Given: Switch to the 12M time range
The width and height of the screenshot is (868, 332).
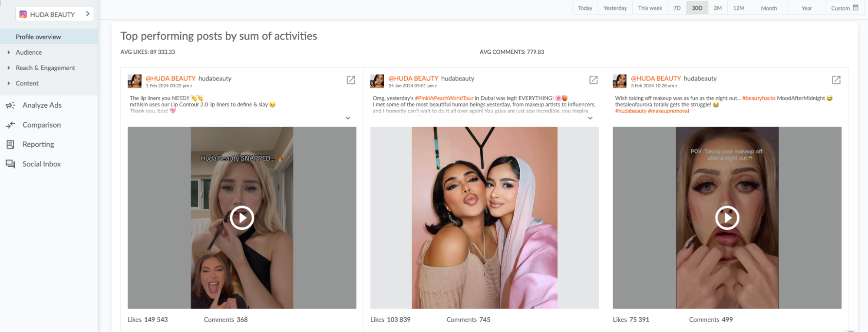Looking at the screenshot, I should 739,8.
